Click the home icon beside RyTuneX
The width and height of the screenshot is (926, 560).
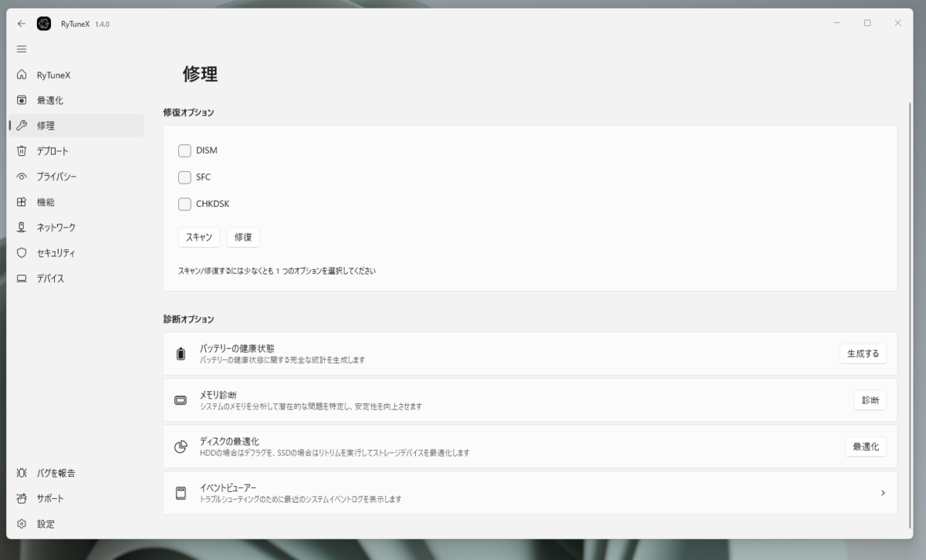click(x=22, y=75)
